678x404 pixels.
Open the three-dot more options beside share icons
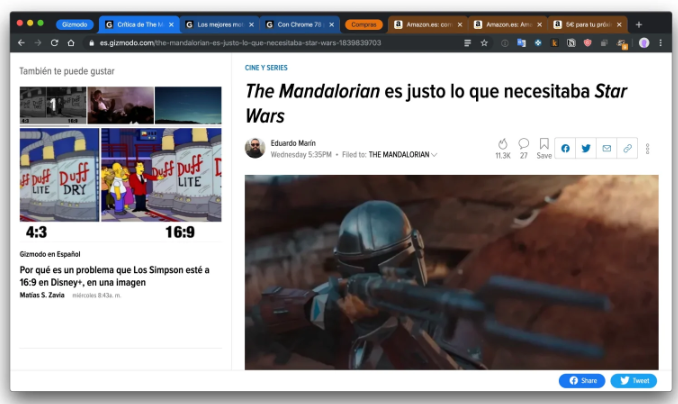(x=648, y=149)
